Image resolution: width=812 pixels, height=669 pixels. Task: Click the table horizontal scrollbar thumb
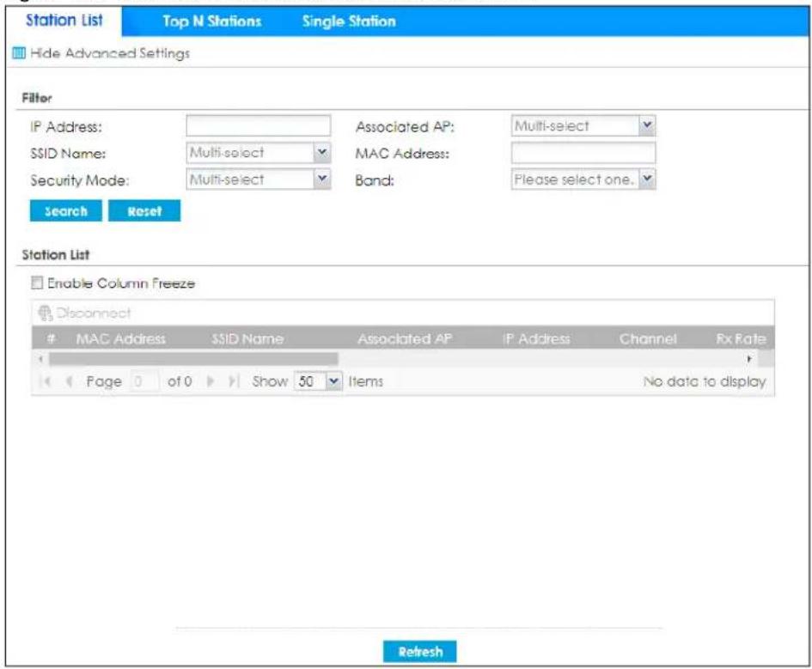pos(193,359)
